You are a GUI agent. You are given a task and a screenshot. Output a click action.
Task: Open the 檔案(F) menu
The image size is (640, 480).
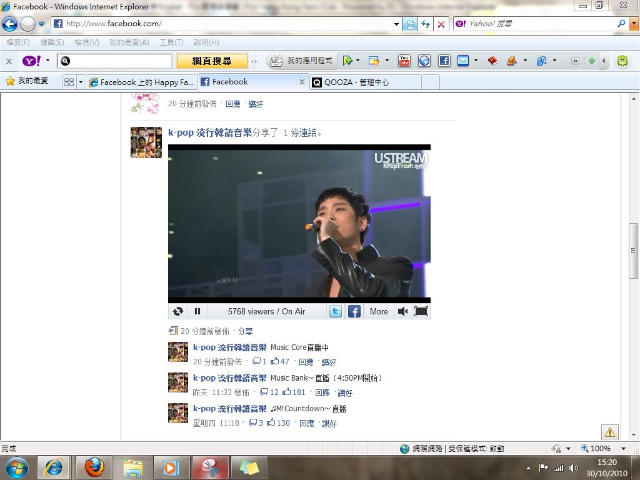click(x=18, y=42)
